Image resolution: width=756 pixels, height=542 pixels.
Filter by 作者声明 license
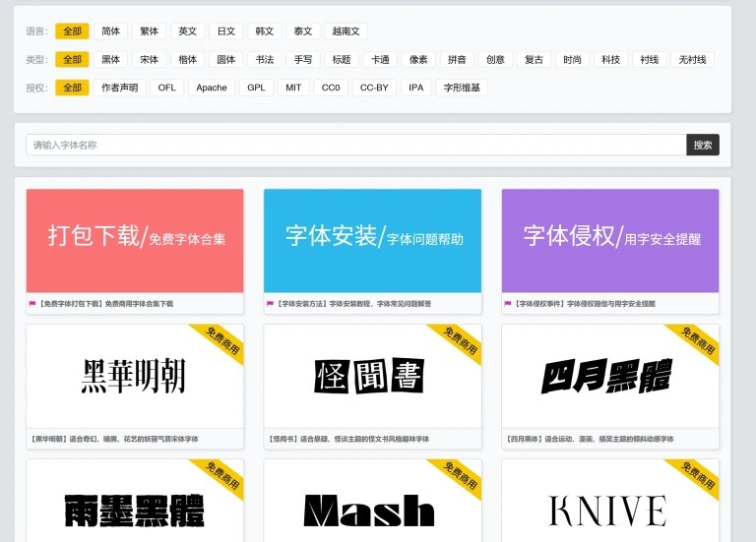[x=119, y=88]
